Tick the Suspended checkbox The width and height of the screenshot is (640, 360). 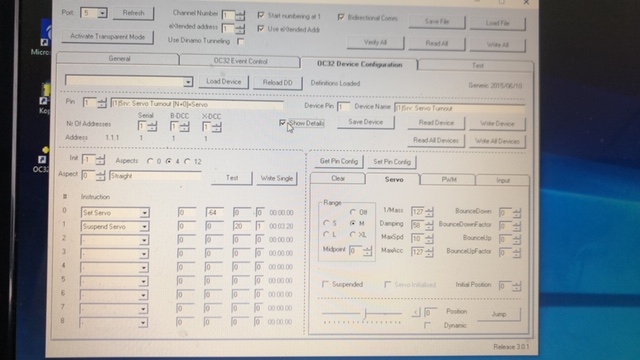325,284
